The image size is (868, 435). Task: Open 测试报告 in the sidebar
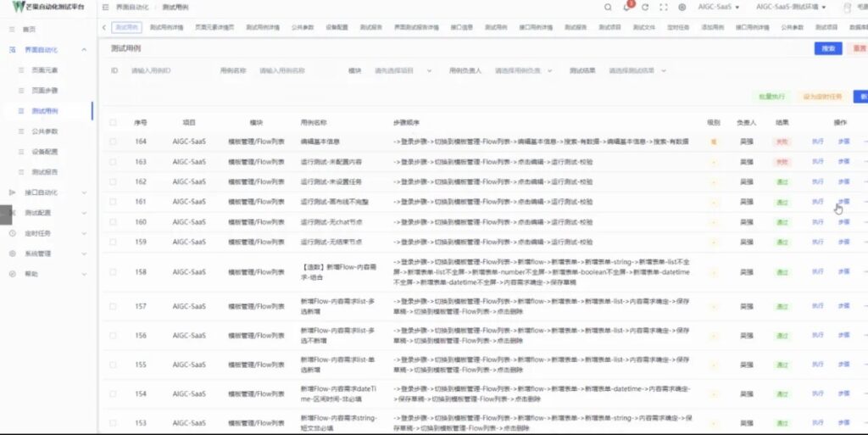[44, 172]
